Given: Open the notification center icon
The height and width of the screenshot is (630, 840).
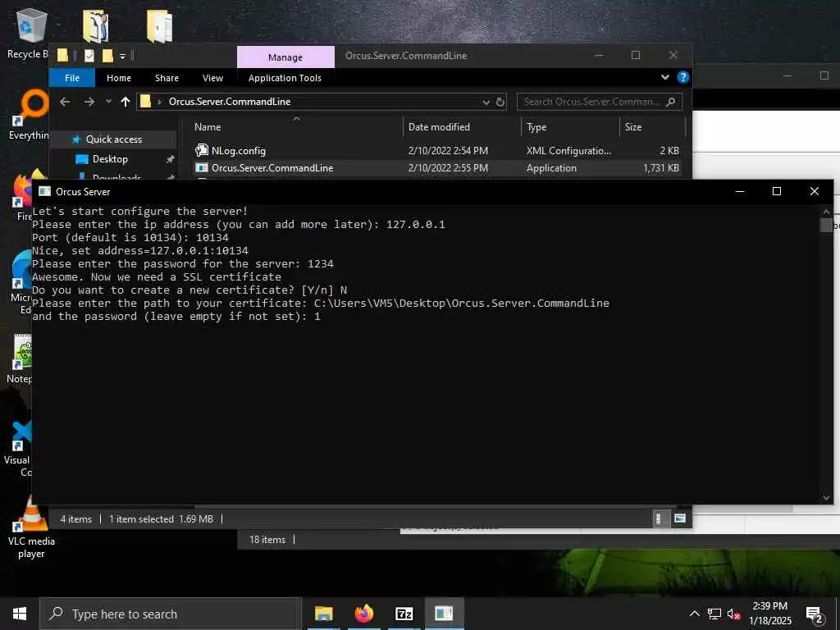Looking at the screenshot, I should [814, 614].
